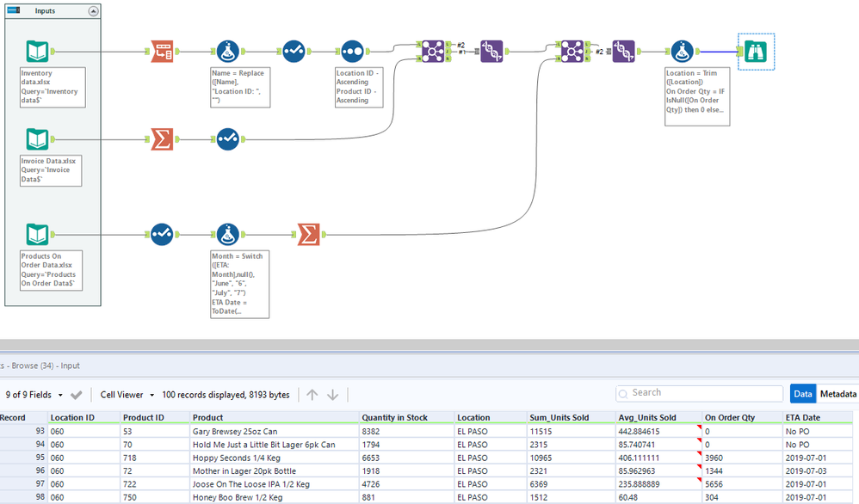The image size is (859, 504).
Task: Select the Products On Order Data Input tool
Action: coord(37,235)
